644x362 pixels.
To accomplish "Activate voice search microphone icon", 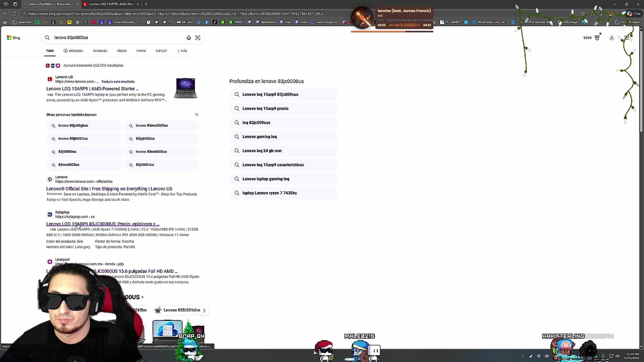I will pos(189,38).
